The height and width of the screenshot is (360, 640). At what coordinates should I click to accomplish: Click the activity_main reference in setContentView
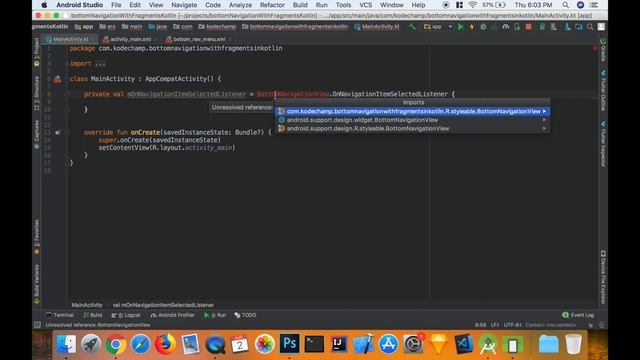coord(208,148)
